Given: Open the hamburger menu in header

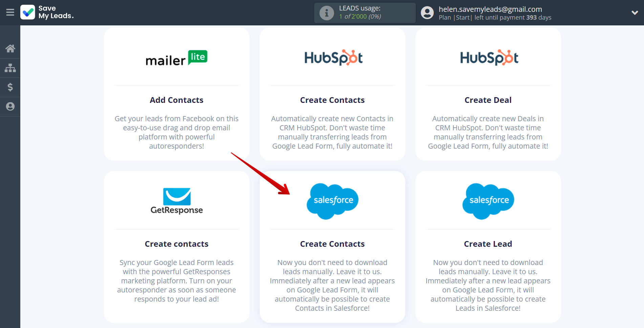Looking at the screenshot, I should (x=10, y=13).
